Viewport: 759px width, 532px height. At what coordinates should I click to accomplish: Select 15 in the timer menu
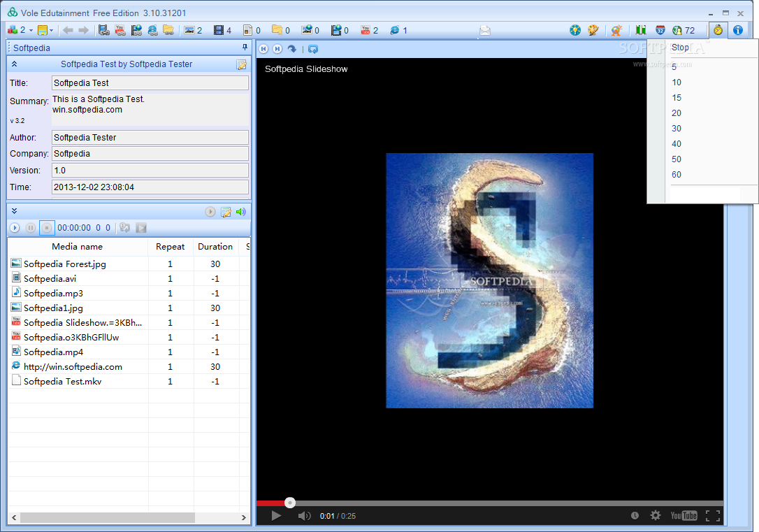tap(677, 98)
